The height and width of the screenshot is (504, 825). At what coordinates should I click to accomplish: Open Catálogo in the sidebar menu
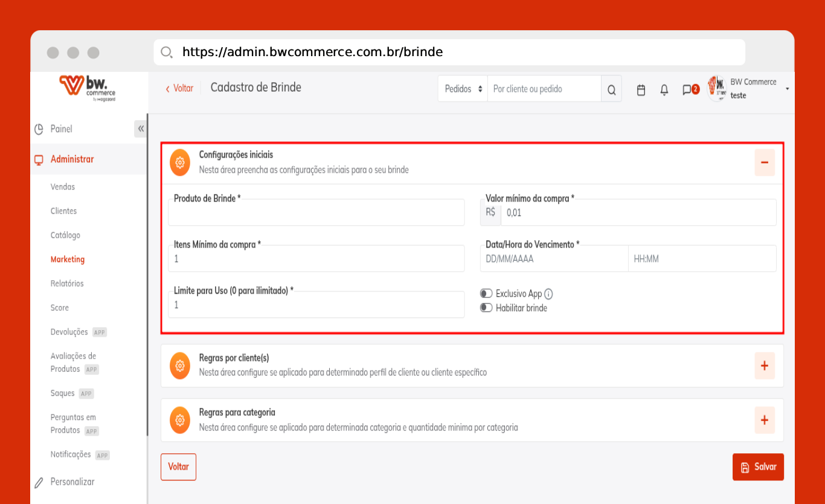pyautogui.click(x=65, y=235)
